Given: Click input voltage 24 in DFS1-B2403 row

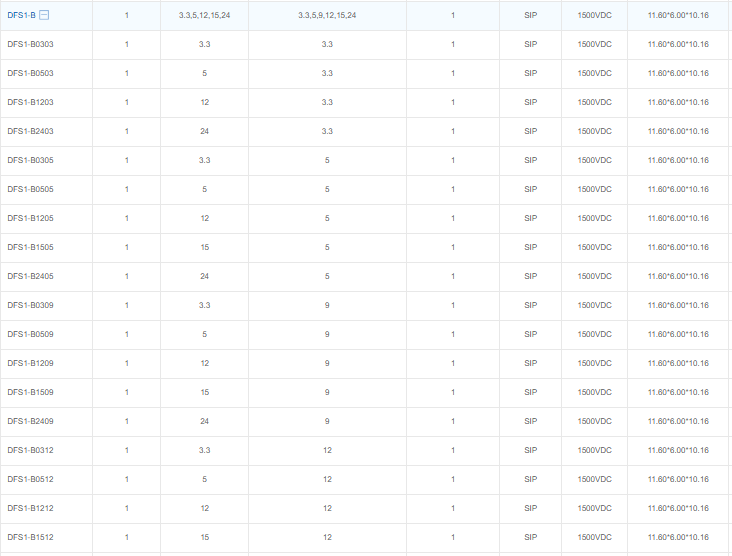Looking at the screenshot, I should pyautogui.click(x=204, y=131).
